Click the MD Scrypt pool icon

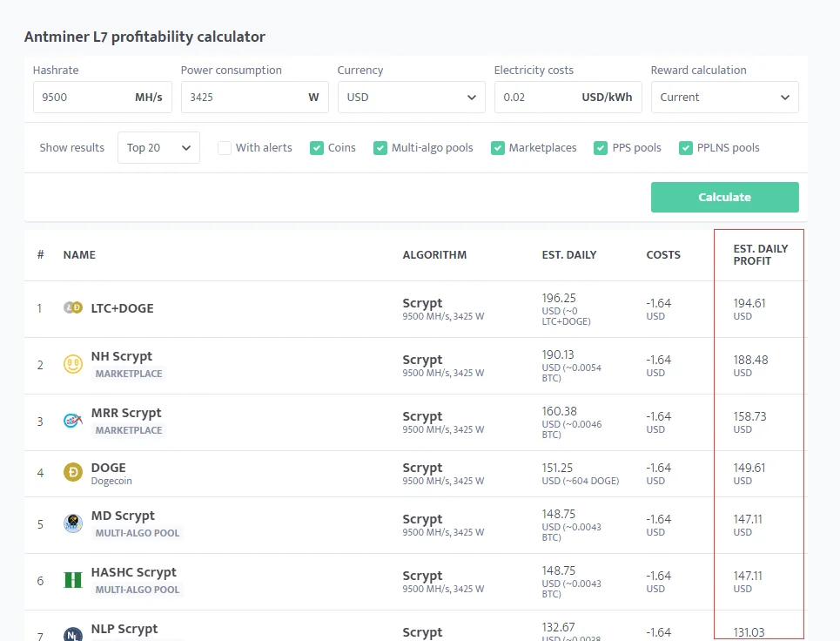[x=73, y=523]
